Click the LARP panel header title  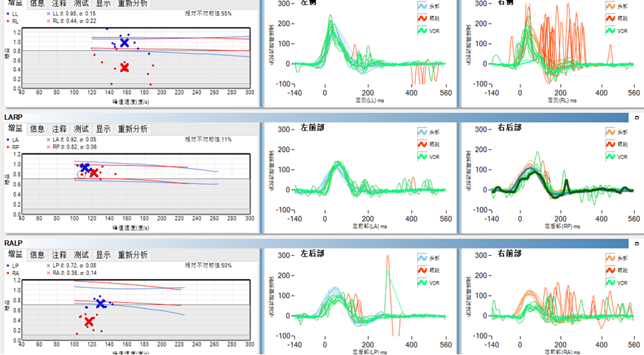[13, 117]
